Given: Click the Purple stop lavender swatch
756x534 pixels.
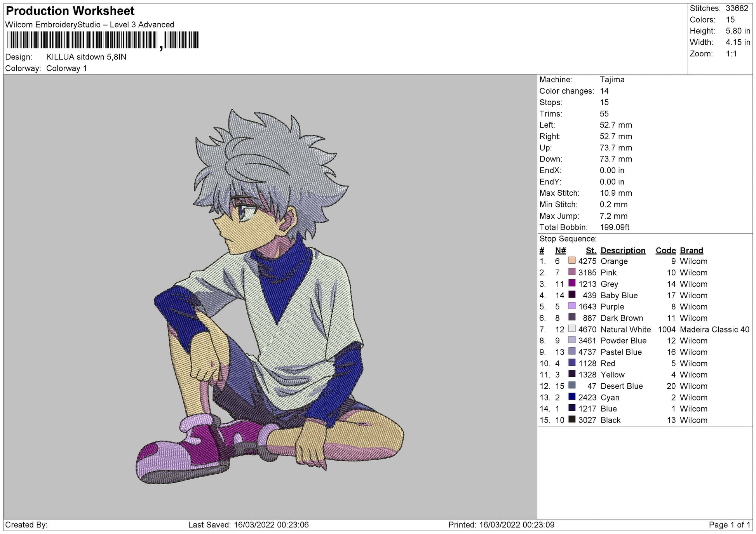Looking at the screenshot, I should click(x=572, y=306).
